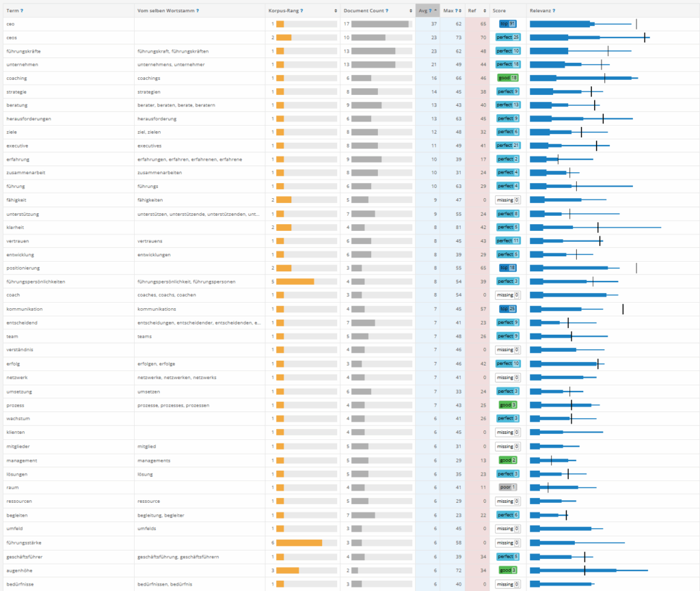Image resolution: width=700 pixels, height=591 pixels.
Task: Click the 'top 91' score badge for ceo
Action: [x=507, y=24]
